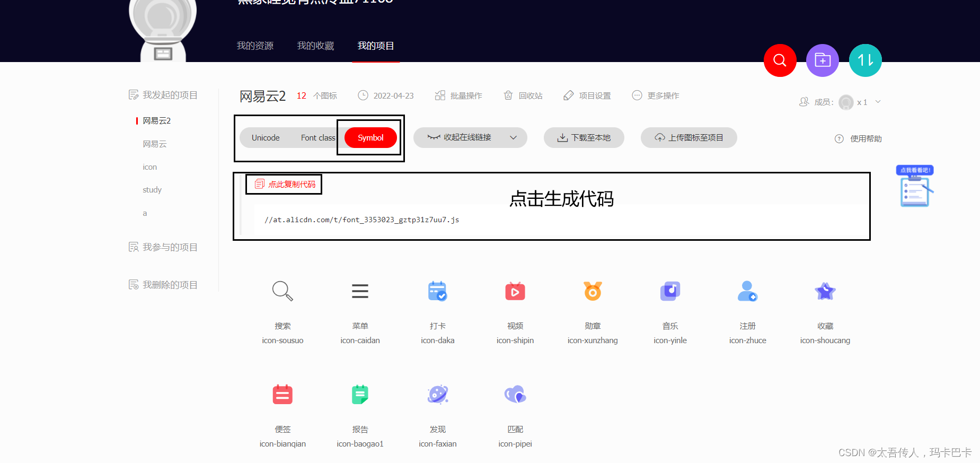
Task: Select the 勋章 icon-xunzhang medal icon
Action: pos(593,291)
